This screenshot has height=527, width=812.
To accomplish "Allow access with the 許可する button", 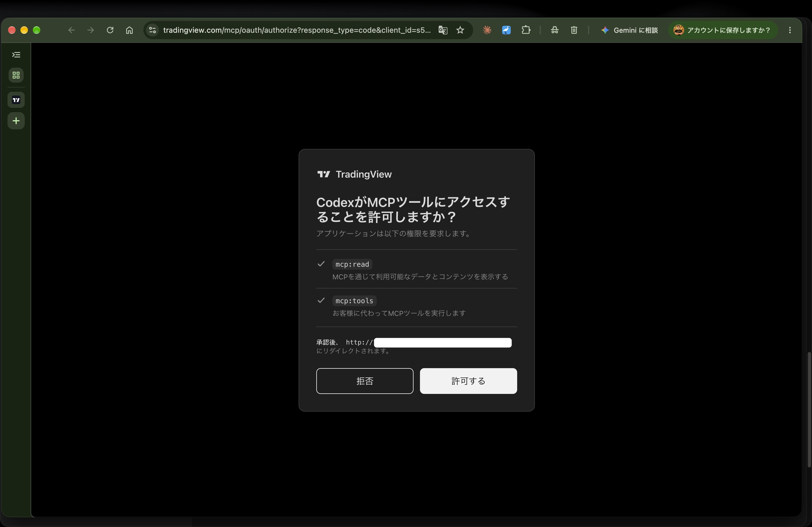I will pos(468,381).
